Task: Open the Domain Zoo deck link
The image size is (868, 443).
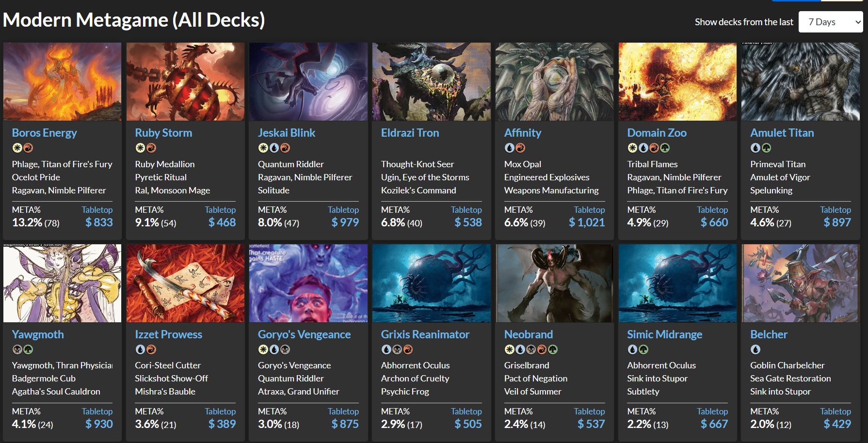Action: [x=657, y=133]
